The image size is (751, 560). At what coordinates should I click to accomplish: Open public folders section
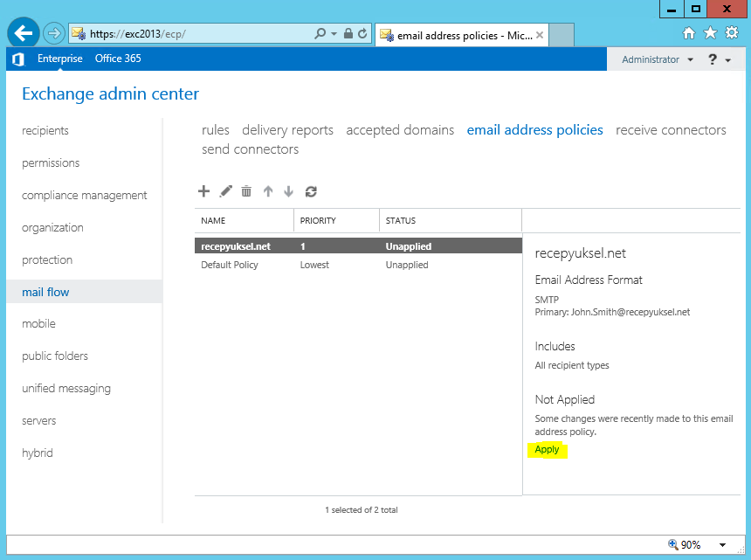[x=55, y=356]
